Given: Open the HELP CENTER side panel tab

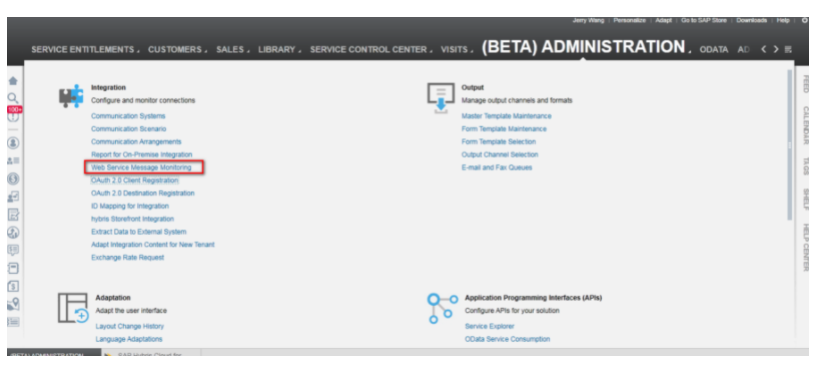Looking at the screenshot, I should (x=805, y=247).
